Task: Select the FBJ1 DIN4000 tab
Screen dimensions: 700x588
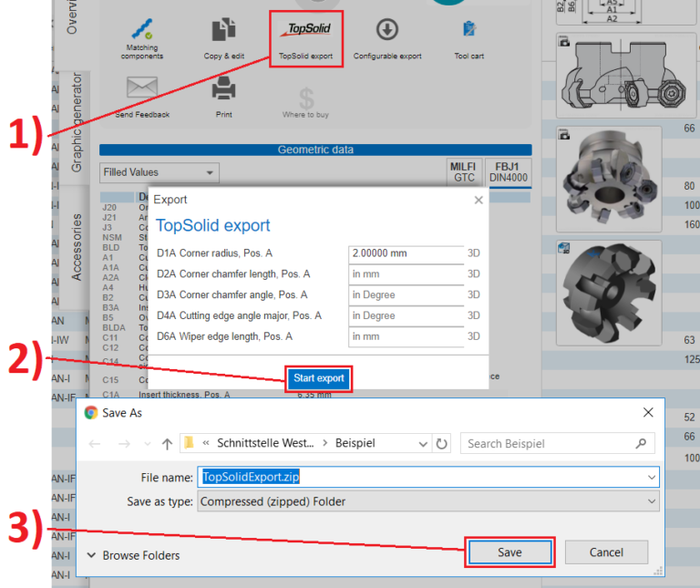Action: [x=508, y=172]
